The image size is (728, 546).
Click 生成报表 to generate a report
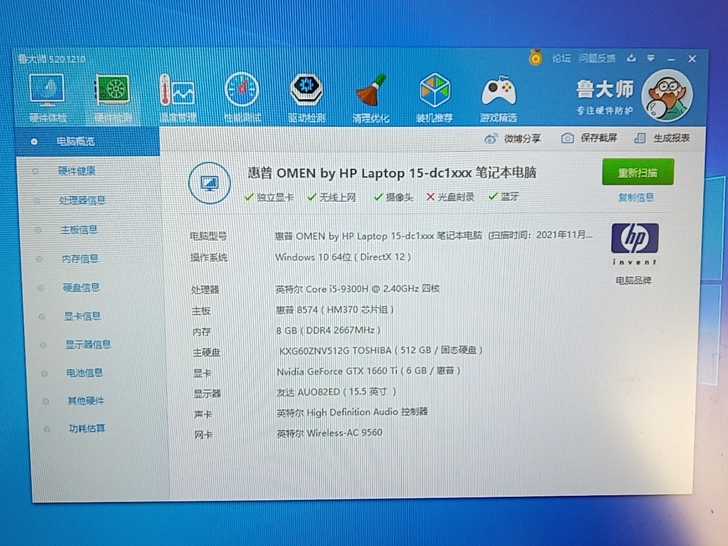[662, 138]
